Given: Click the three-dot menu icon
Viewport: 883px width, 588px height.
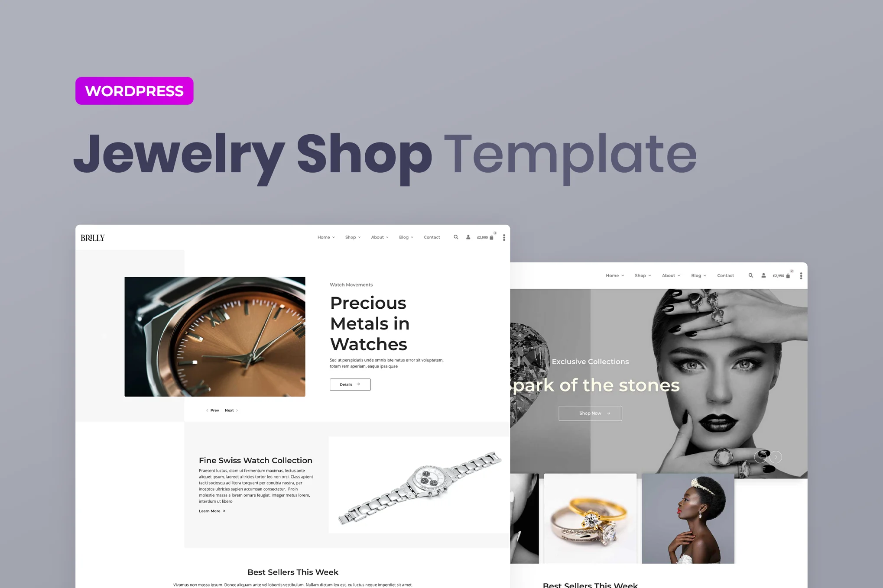Looking at the screenshot, I should coord(504,237).
